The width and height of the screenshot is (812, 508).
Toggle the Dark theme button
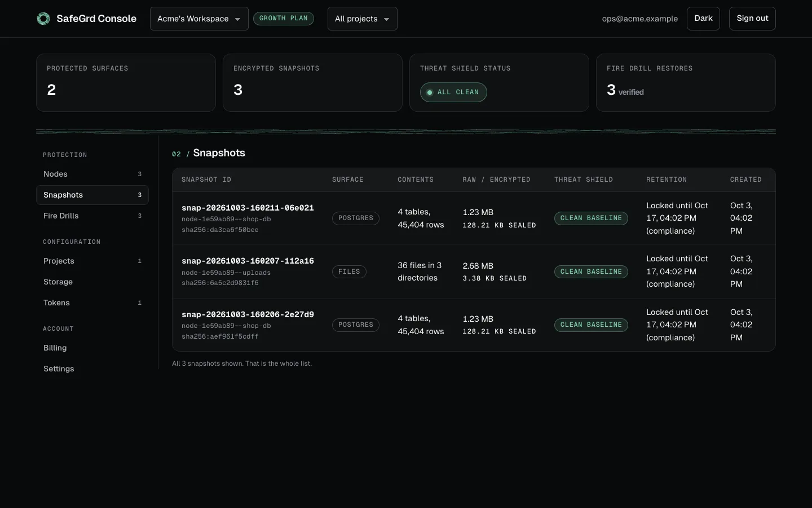click(703, 19)
